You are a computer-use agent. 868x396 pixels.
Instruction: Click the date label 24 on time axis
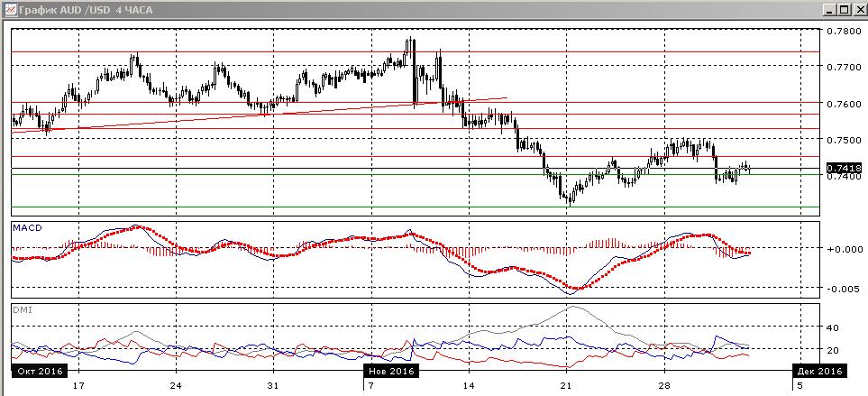tap(176, 385)
